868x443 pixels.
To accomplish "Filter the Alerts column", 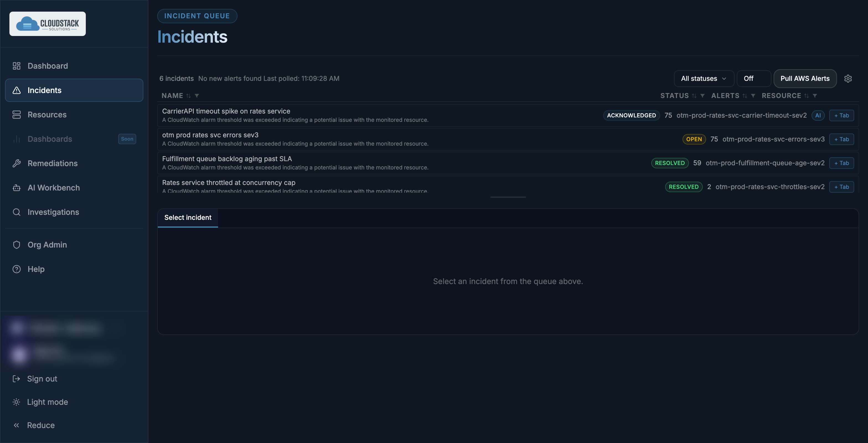I will pos(753,96).
